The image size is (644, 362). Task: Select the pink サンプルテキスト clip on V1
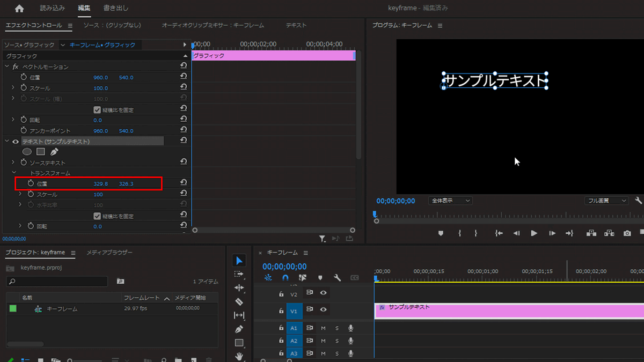click(x=509, y=311)
